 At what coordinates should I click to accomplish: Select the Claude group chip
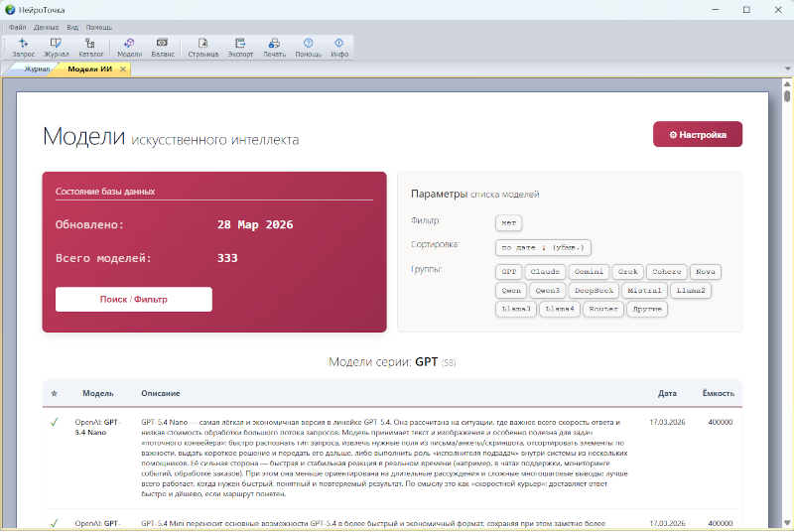coord(545,272)
